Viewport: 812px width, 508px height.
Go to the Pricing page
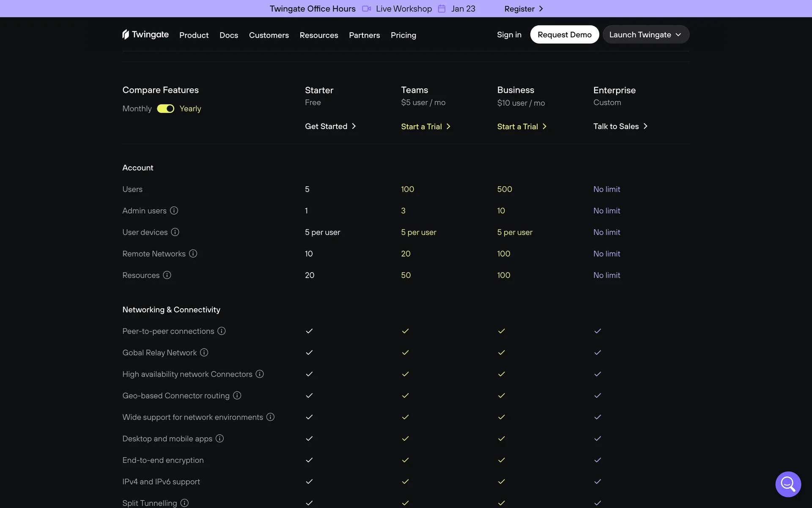coord(403,35)
